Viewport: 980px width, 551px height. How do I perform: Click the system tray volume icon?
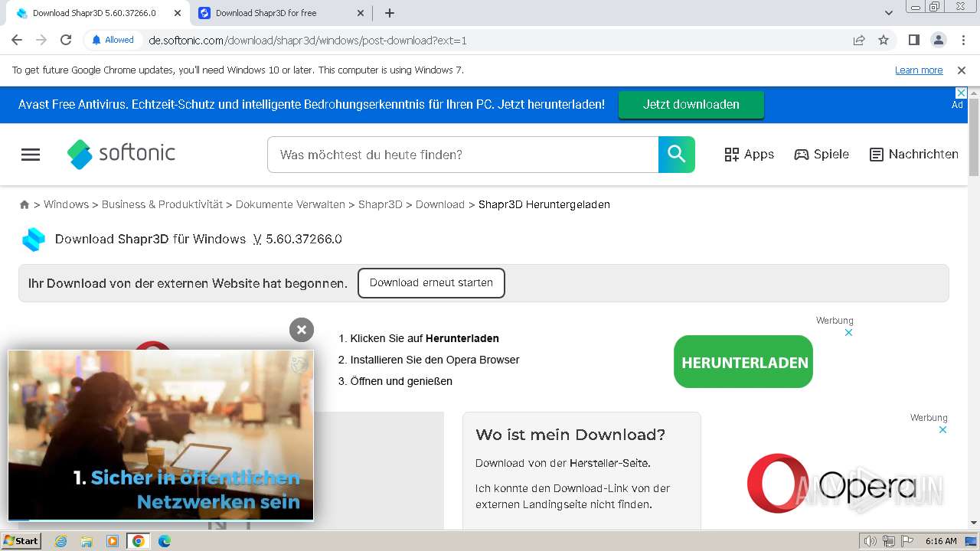pyautogui.click(x=871, y=541)
